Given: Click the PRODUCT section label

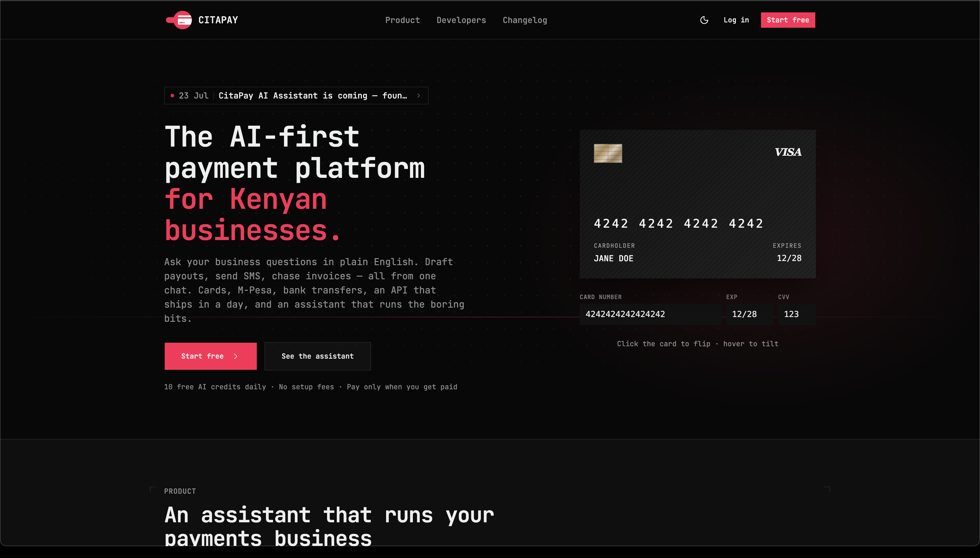Looking at the screenshot, I should (x=180, y=491).
